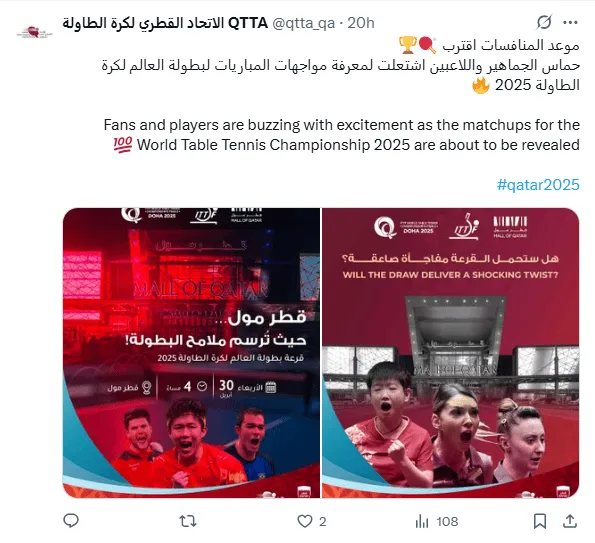
Task: Click the English tweet text about matchups
Action: pos(342,135)
